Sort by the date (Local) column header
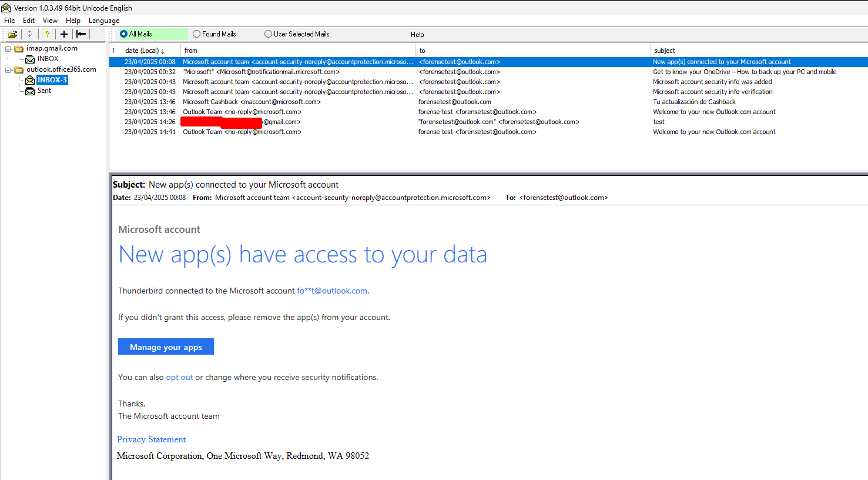This screenshot has width=868, height=480. pyautogui.click(x=151, y=51)
